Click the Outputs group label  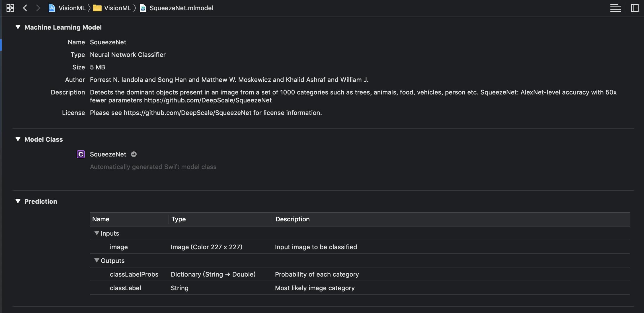113,261
